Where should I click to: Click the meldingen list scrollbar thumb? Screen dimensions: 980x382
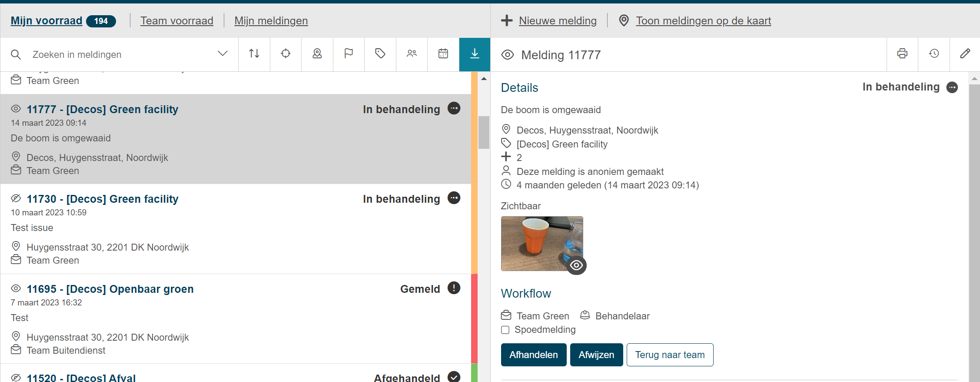click(x=484, y=132)
